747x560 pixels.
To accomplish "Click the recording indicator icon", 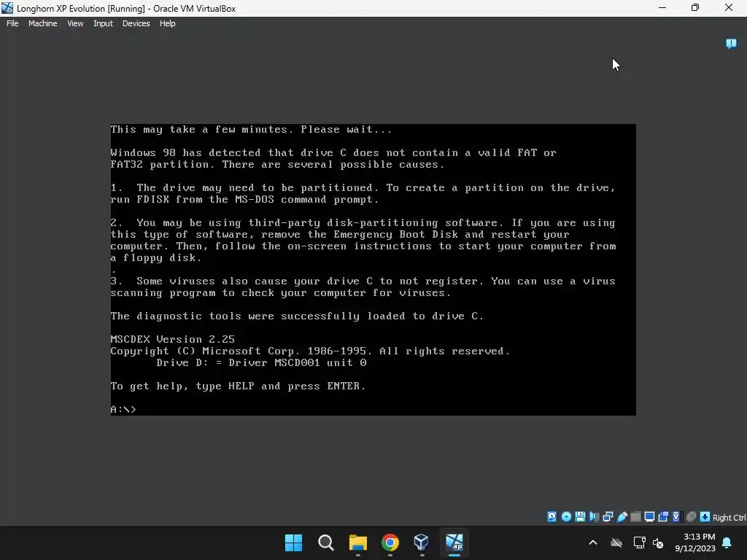I will pyautogui.click(x=663, y=517).
